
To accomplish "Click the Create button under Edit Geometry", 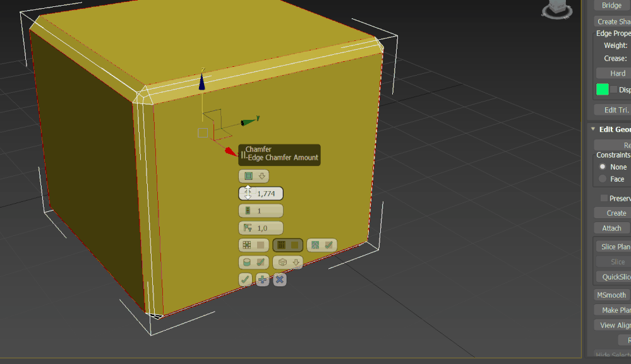I will [613, 213].
